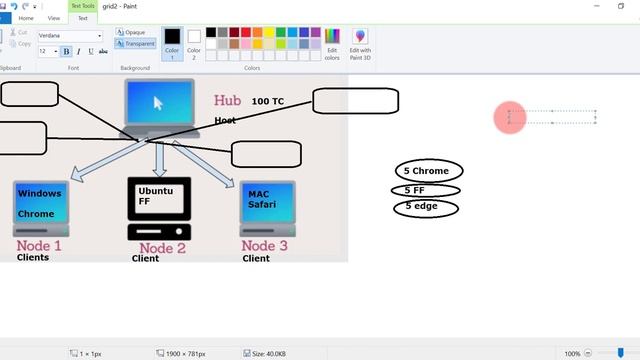Pick the red color swatch
The width and height of the screenshot is (640, 360).
[x=246, y=32]
